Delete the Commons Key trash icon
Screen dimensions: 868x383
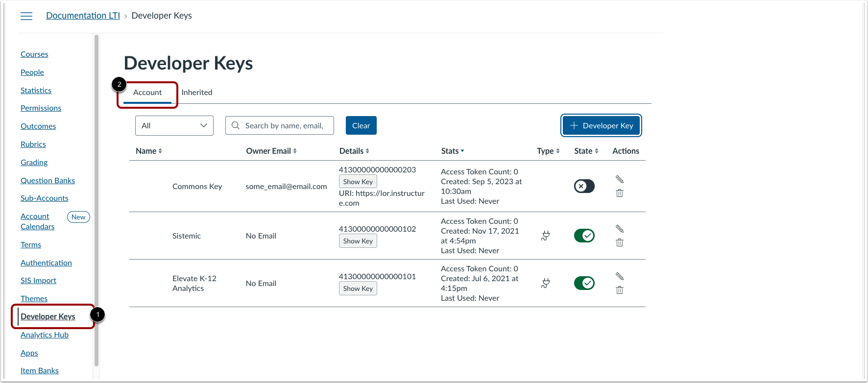point(620,193)
